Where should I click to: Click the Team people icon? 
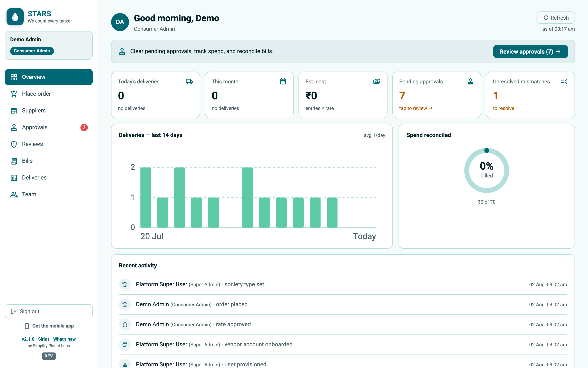click(14, 194)
